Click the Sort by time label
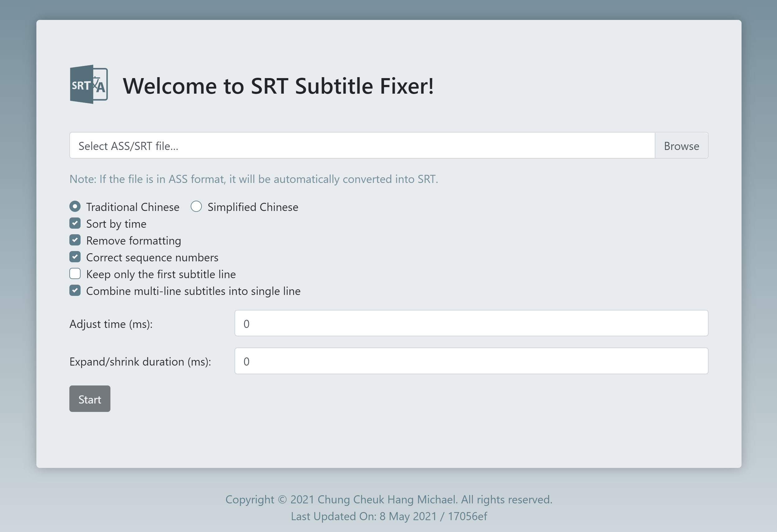Viewport: 777px width, 532px height. (116, 224)
